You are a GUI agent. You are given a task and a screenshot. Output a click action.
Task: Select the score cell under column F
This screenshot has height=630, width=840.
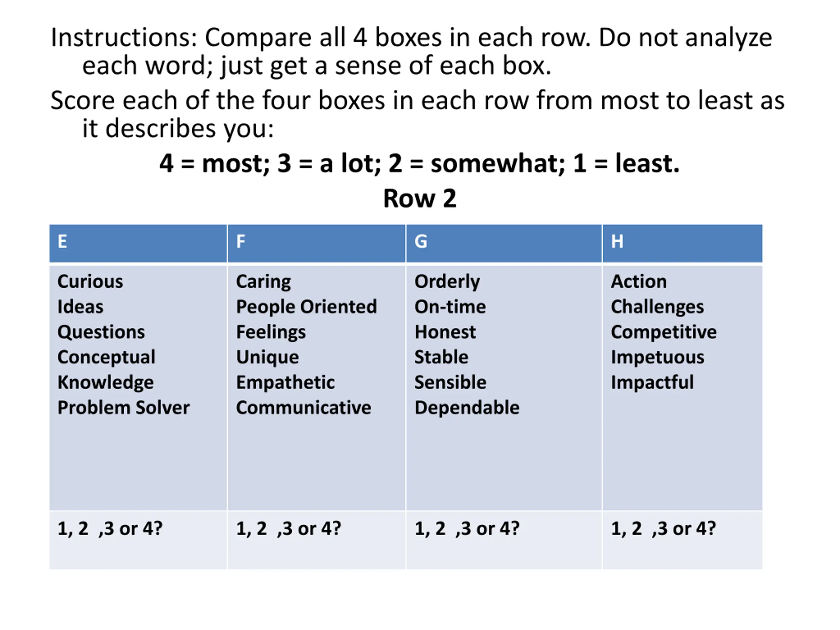316,539
